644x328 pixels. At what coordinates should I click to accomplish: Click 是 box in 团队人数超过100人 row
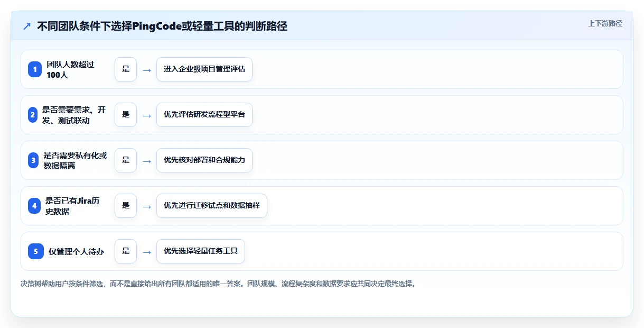126,69
